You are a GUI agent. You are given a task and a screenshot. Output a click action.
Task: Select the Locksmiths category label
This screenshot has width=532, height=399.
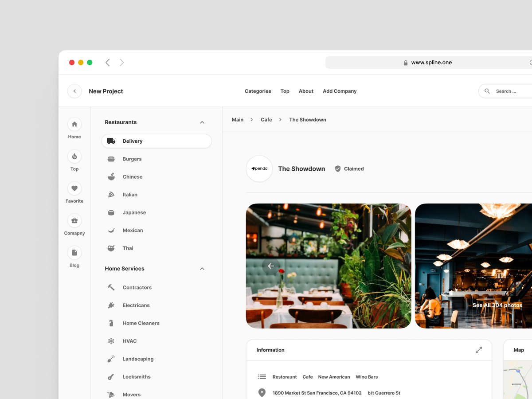[x=137, y=377]
